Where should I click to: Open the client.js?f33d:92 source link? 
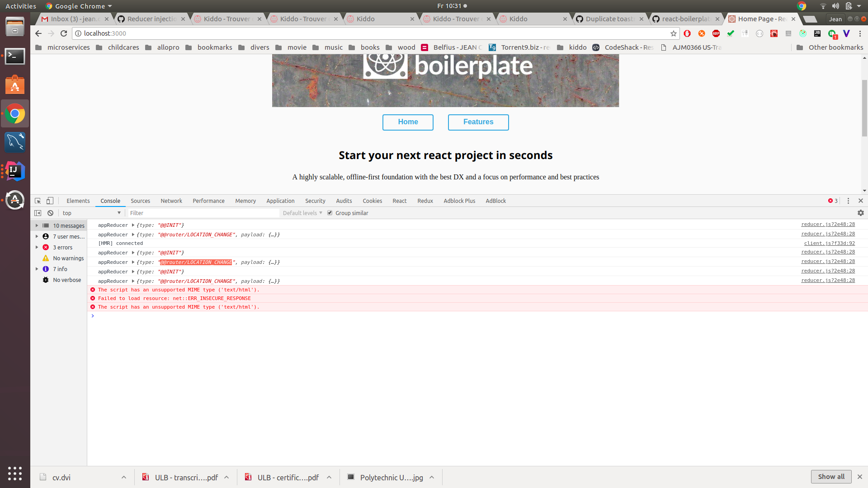point(829,243)
